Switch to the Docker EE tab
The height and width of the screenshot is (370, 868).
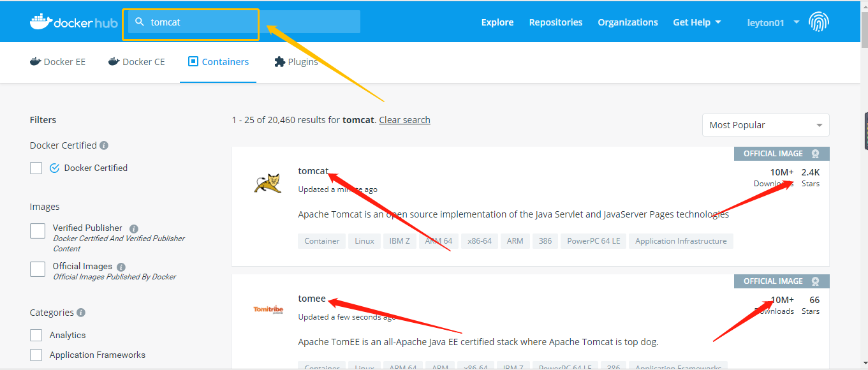coord(57,62)
